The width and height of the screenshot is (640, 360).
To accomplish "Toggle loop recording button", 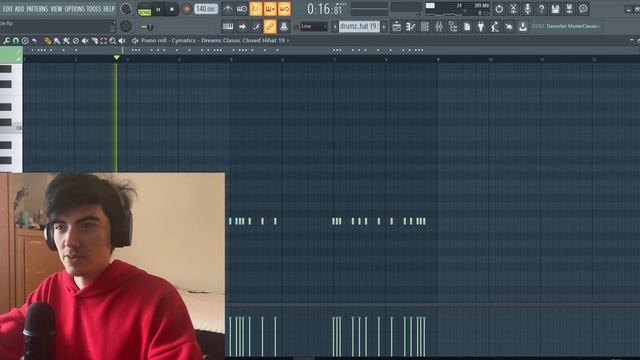I will [284, 9].
